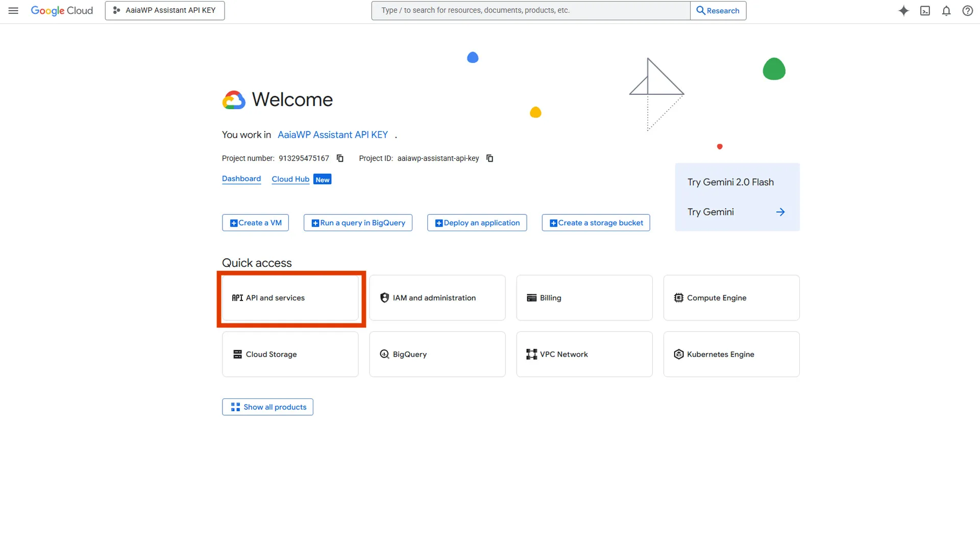Open the Kubernetes Engine card
Screen dimensions: 980x551
tap(731, 354)
